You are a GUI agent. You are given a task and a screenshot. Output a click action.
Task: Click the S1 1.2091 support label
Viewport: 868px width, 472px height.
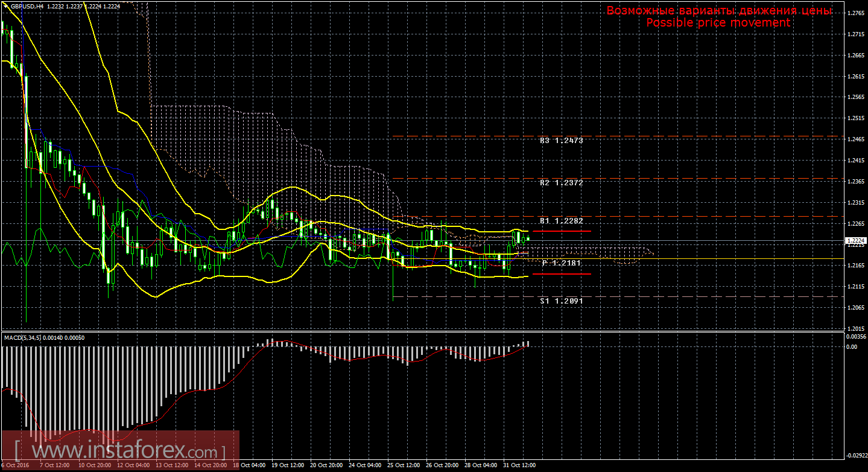click(x=561, y=301)
